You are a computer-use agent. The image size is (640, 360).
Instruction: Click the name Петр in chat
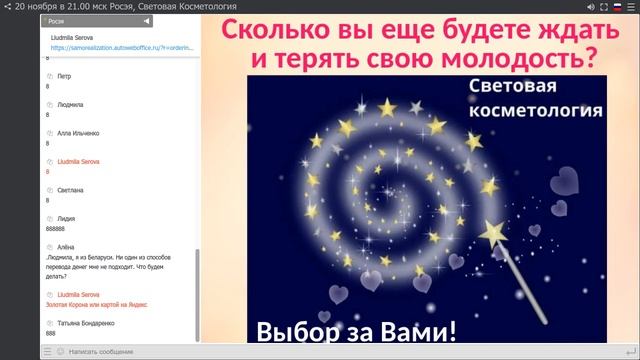click(x=64, y=76)
